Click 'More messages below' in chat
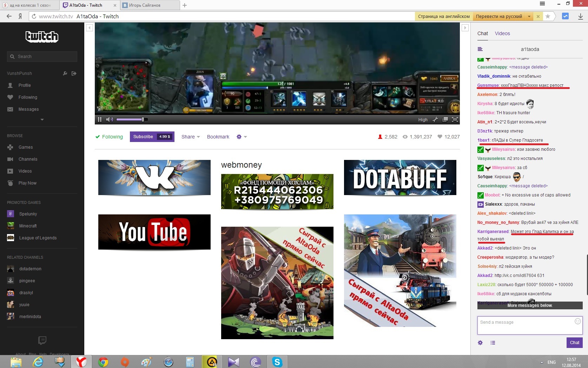This screenshot has width=588, height=368. (x=530, y=305)
